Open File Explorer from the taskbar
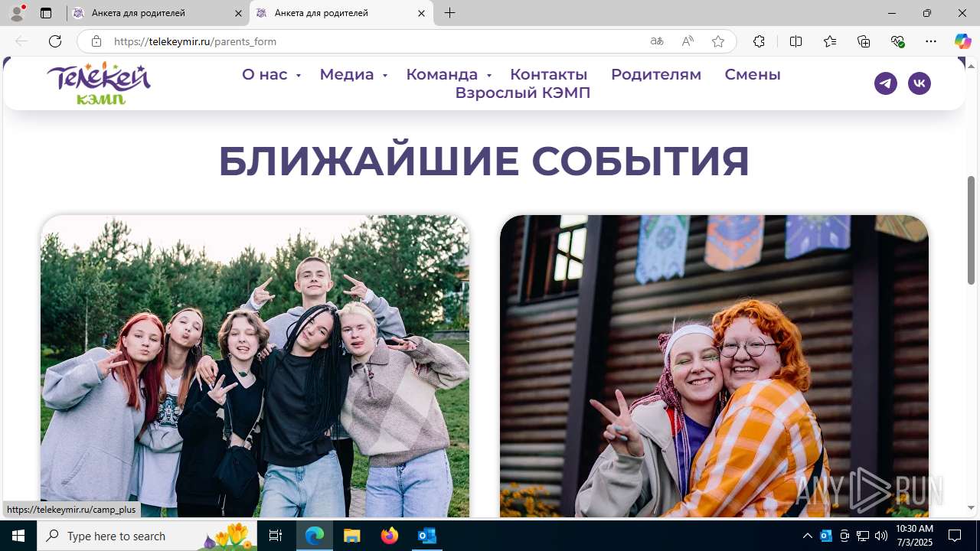This screenshot has width=980, height=551. point(351,536)
